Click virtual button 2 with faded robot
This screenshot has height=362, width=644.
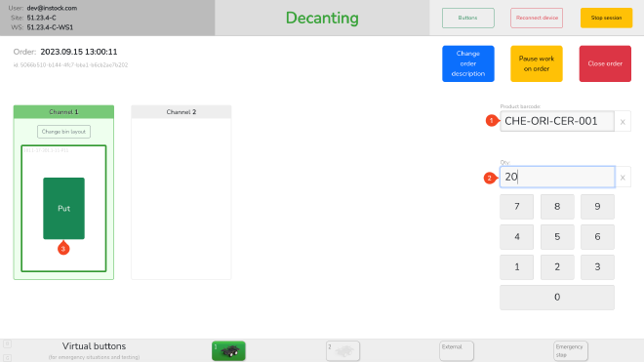tap(342, 351)
